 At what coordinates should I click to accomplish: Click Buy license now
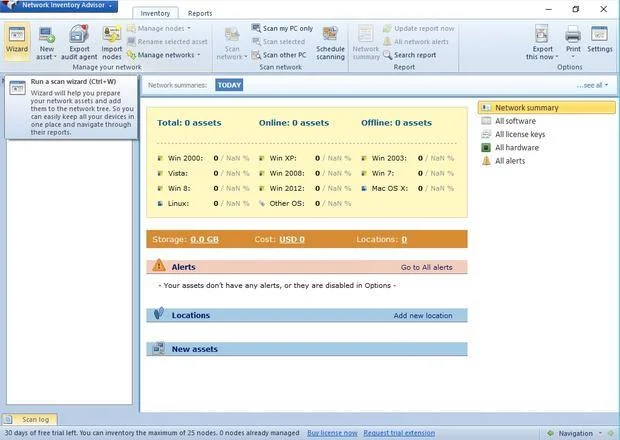(332, 433)
